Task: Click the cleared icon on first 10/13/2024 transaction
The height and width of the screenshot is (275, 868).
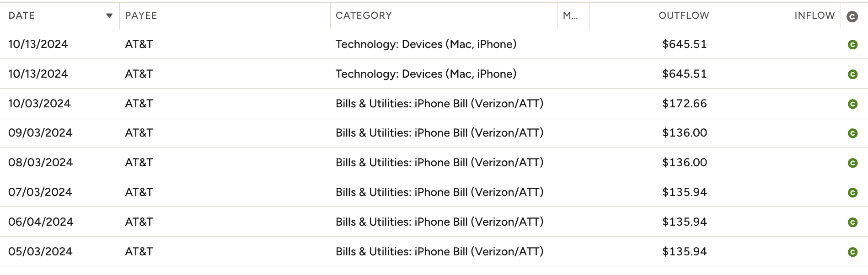Action: (853, 44)
